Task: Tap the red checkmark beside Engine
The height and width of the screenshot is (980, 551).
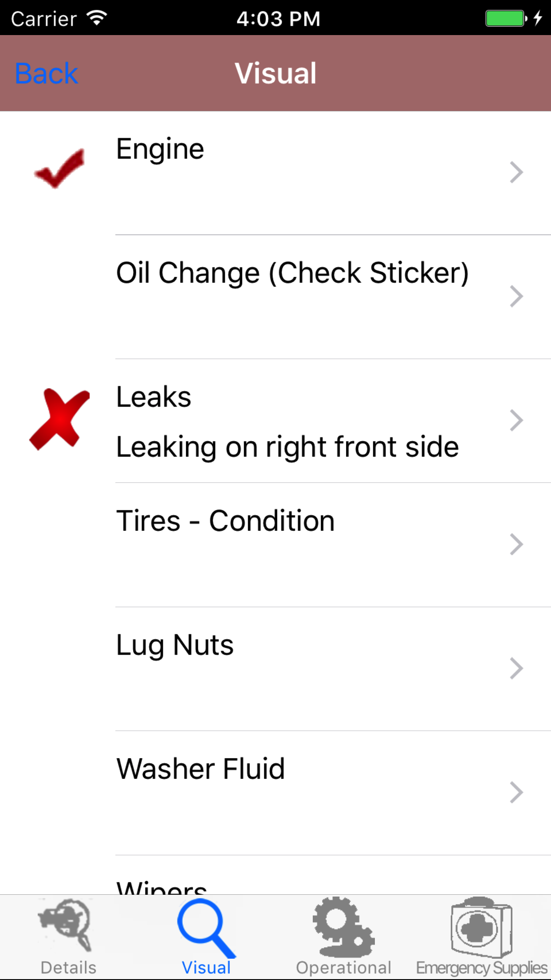Action: pos(59,169)
